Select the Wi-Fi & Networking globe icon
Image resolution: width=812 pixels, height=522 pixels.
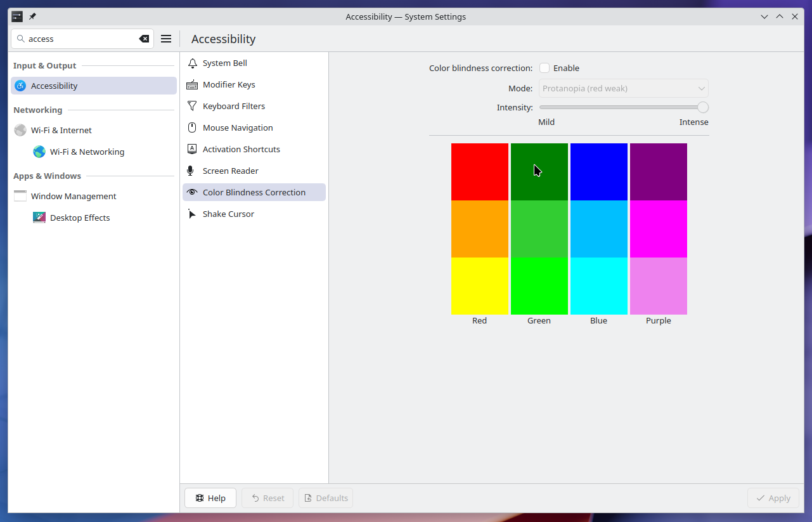[39, 152]
